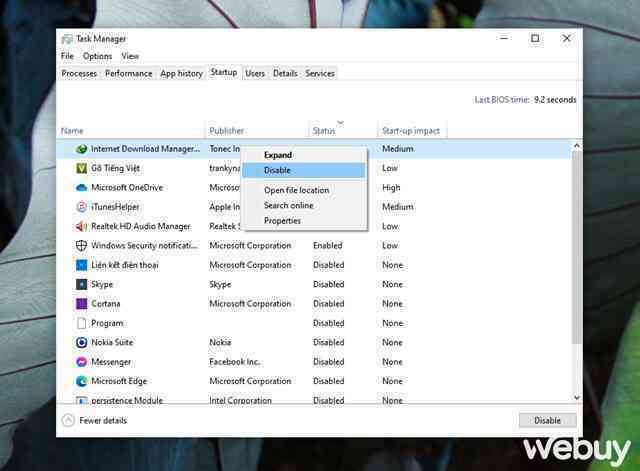Image resolution: width=640 pixels, height=471 pixels.
Task: Choose Open file location in context menu
Action: (304, 190)
